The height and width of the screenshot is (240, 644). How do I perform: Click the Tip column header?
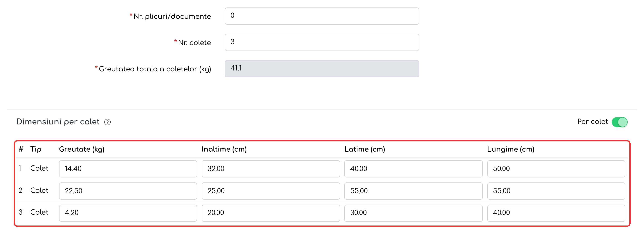pos(36,149)
